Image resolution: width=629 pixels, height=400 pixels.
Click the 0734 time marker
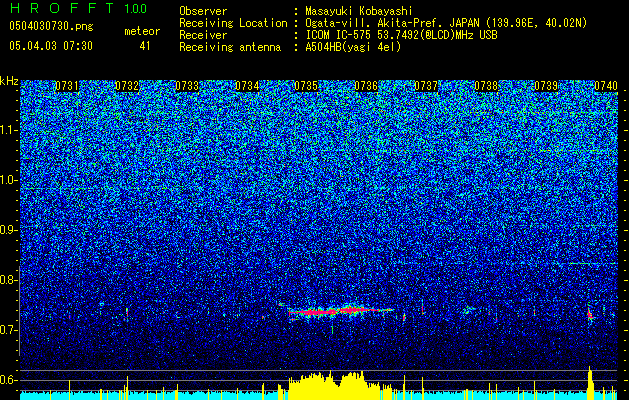click(247, 86)
